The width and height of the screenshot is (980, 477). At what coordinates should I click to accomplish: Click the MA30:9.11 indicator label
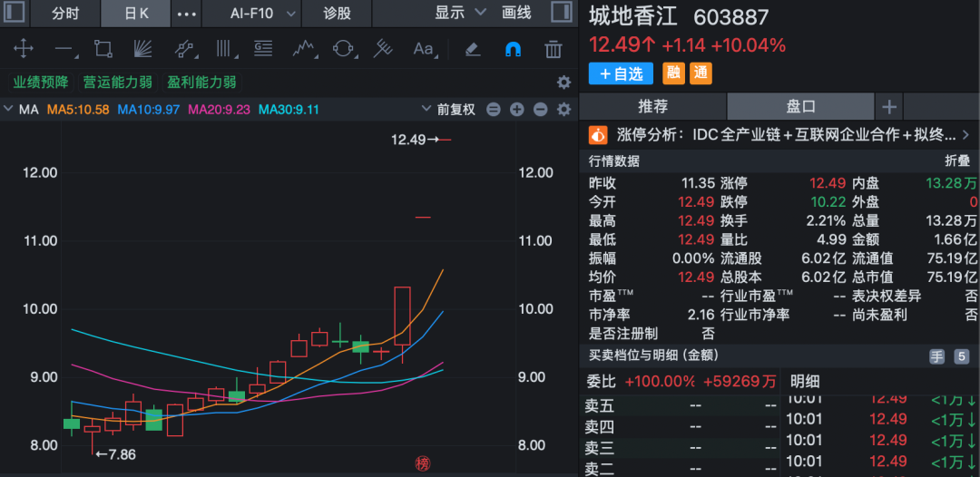pos(289,110)
